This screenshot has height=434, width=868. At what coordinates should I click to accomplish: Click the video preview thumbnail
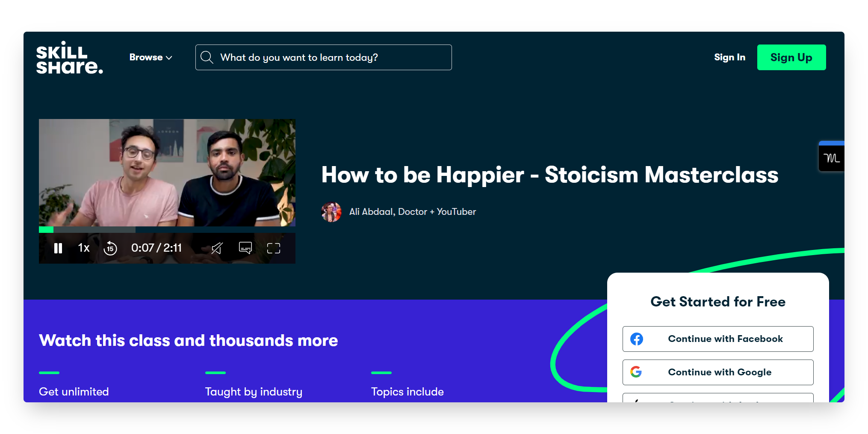coord(167,172)
